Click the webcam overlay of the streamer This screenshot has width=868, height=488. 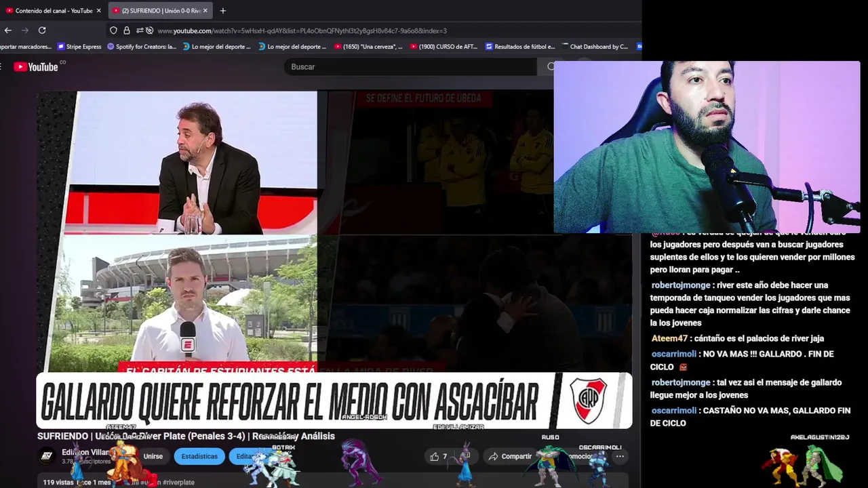[707, 147]
